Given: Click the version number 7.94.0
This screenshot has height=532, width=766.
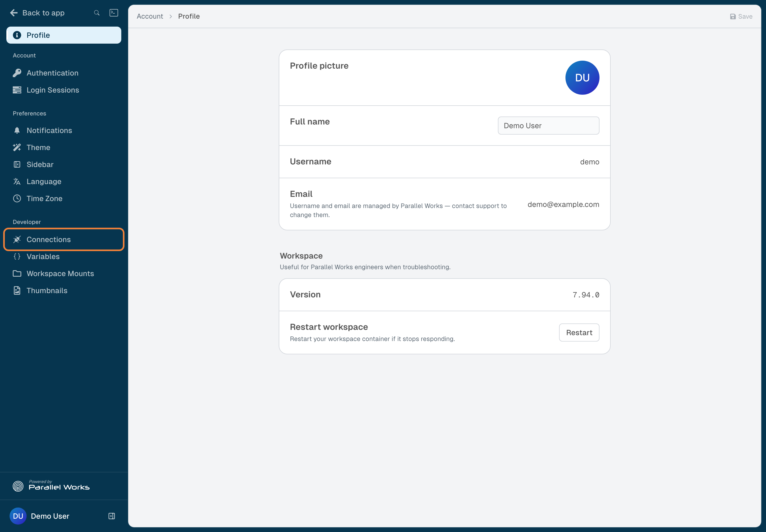Looking at the screenshot, I should [x=586, y=295].
